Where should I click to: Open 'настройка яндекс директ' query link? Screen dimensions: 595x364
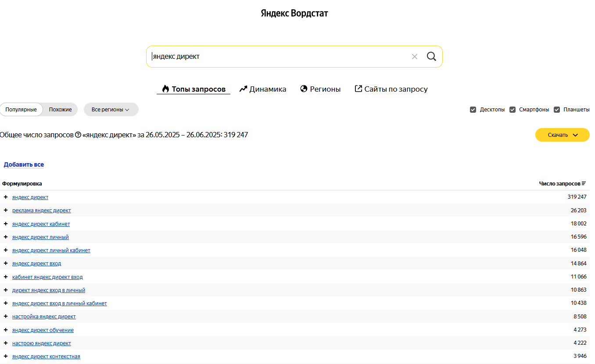44,317
